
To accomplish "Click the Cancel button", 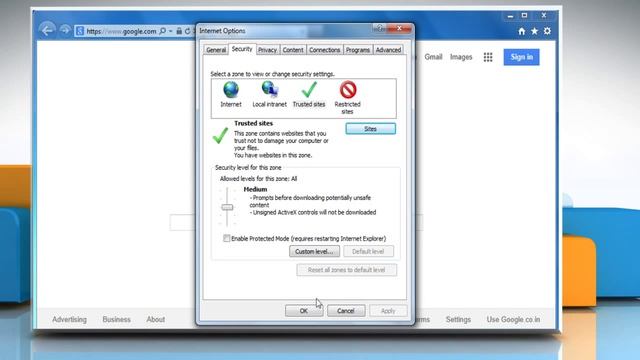I will [346, 311].
